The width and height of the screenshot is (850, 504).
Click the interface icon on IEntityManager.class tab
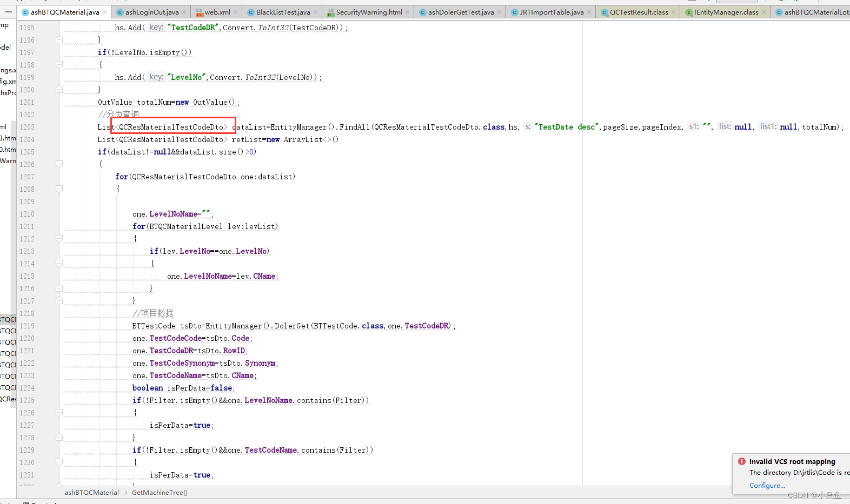point(689,12)
